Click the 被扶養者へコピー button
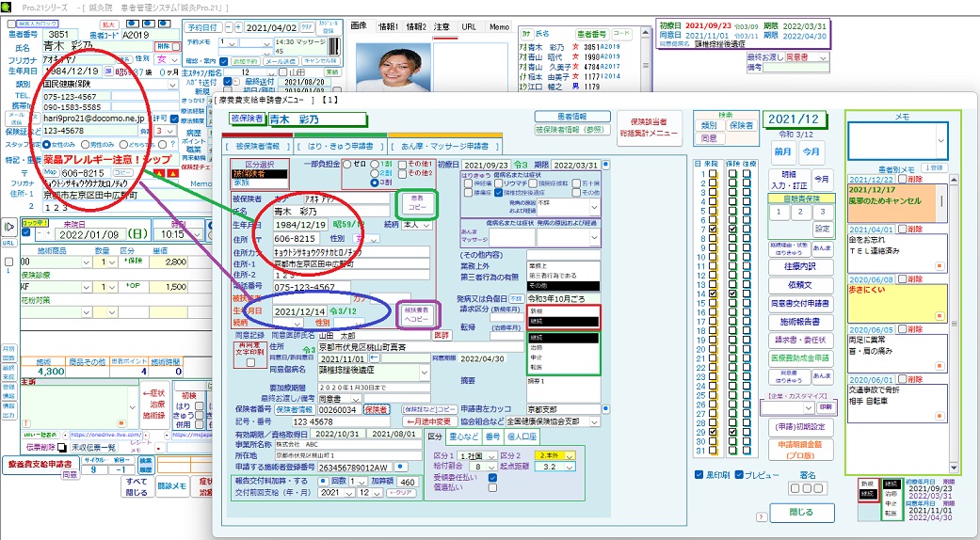This screenshot has height=540, width=980. point(417,314)
